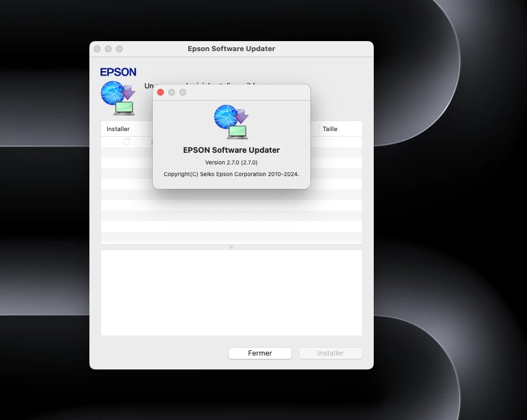This screenshot has height=420, width=527.
Task: Click the Epson Software Updater title bar text
Action: [231, 49]
